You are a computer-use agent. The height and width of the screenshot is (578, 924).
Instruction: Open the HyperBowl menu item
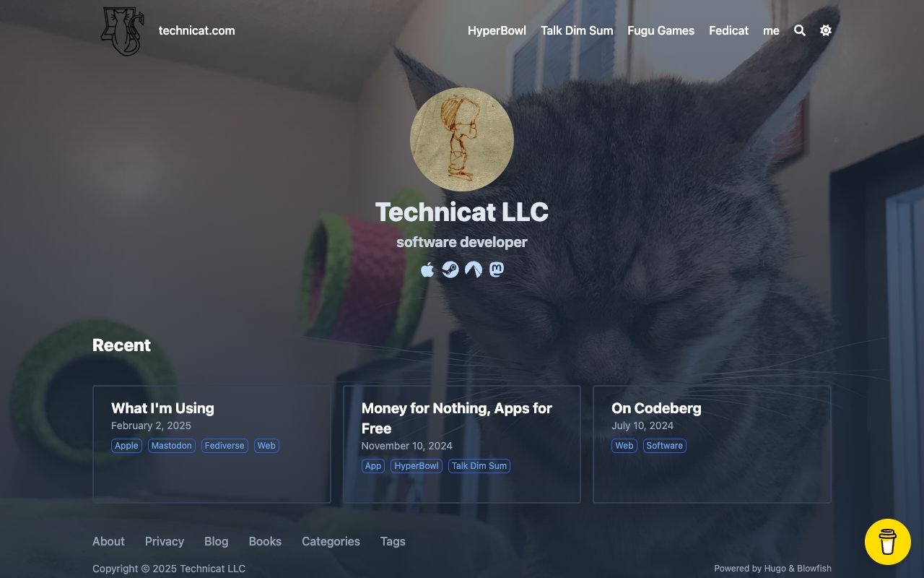[497, 30]
